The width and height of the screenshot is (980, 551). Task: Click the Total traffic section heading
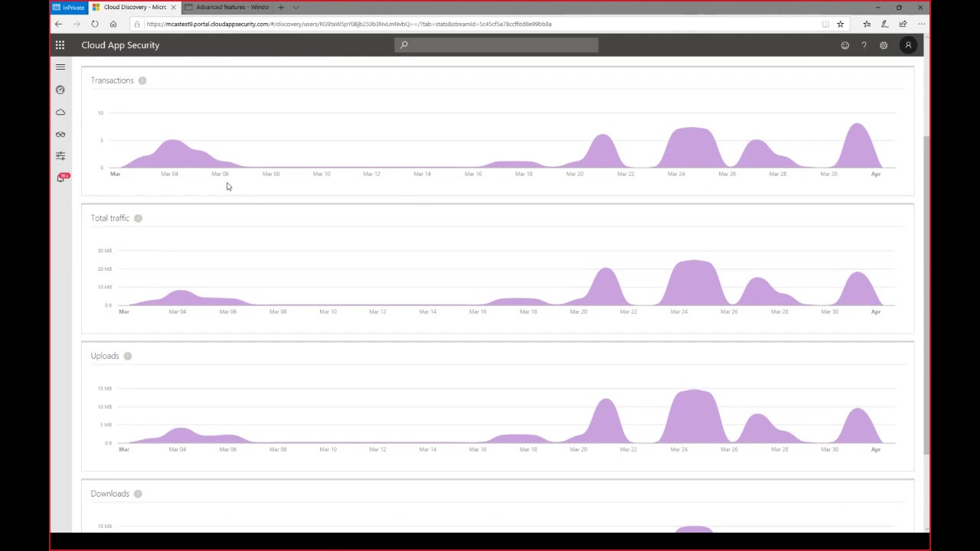point(110,218)
